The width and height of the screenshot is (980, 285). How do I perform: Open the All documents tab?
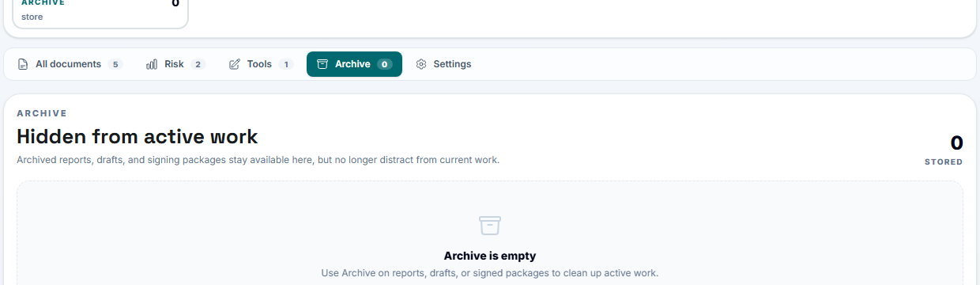pyautogui.click(x=70, y=64)
